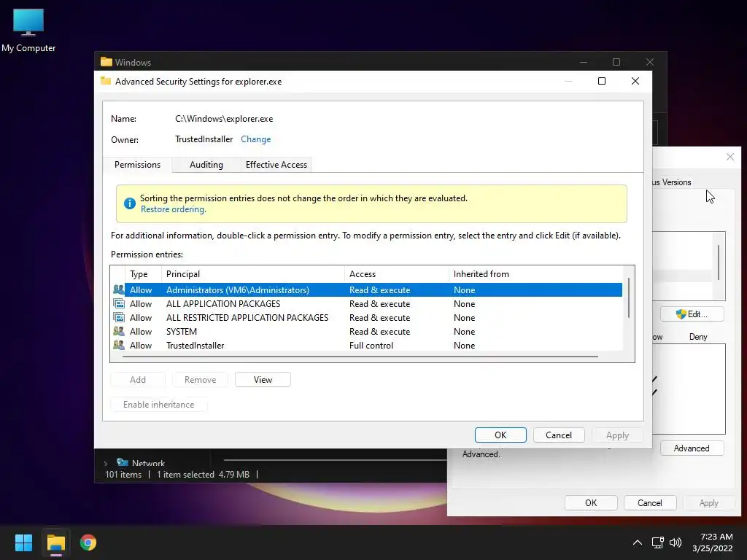Show hidden icons in system tray
Image resolution: width=747 pixels, height=560 pixels.
tap(637, 542)
